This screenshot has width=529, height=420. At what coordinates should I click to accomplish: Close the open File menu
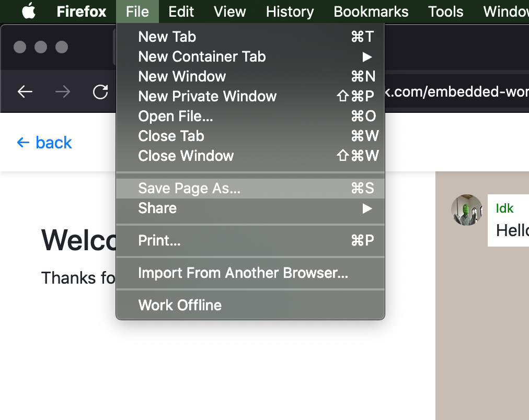[x=137, y=11]
